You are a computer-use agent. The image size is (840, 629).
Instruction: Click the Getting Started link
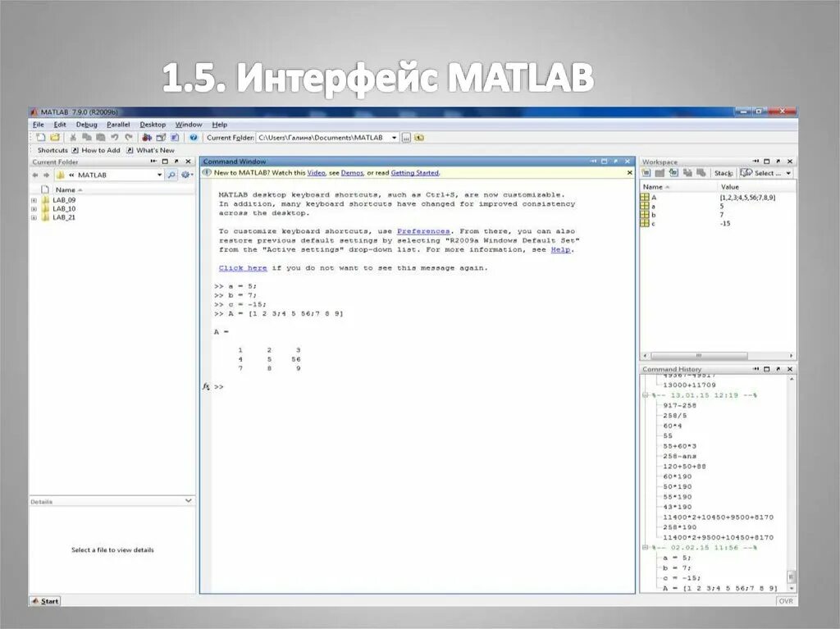pyautogui.click(x=414, y=172)
